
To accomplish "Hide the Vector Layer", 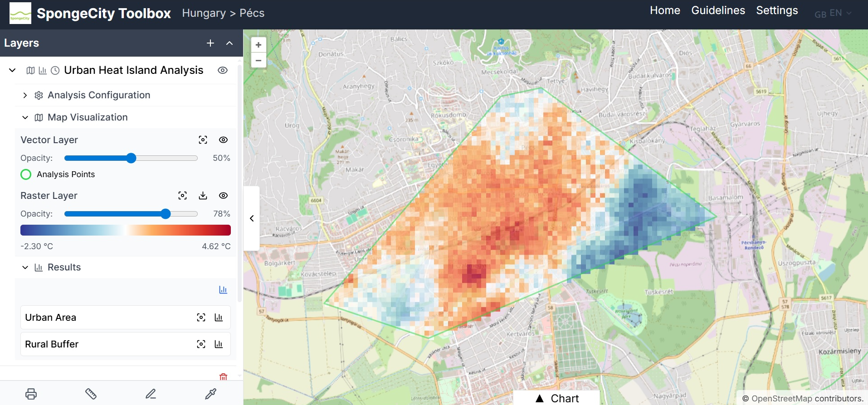I will click(223, 140).
